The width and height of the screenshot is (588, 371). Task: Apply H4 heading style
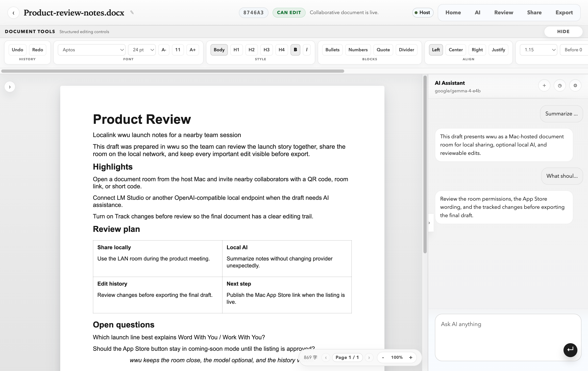pyautogui.click(x=282, y=50)
